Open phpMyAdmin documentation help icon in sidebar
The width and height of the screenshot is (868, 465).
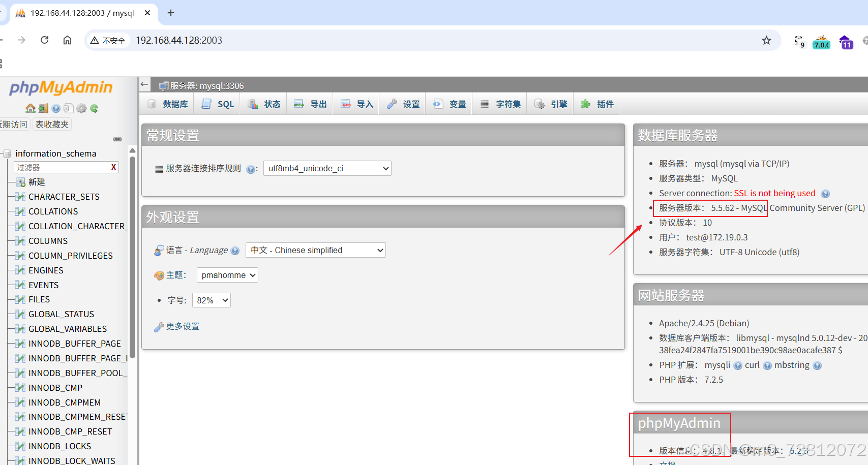click(56, 108)
